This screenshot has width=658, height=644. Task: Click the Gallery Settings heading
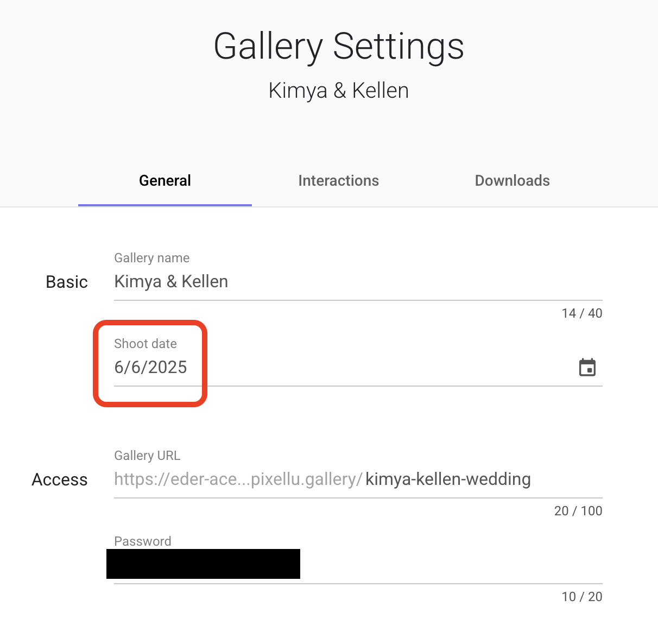coord(339,46)
